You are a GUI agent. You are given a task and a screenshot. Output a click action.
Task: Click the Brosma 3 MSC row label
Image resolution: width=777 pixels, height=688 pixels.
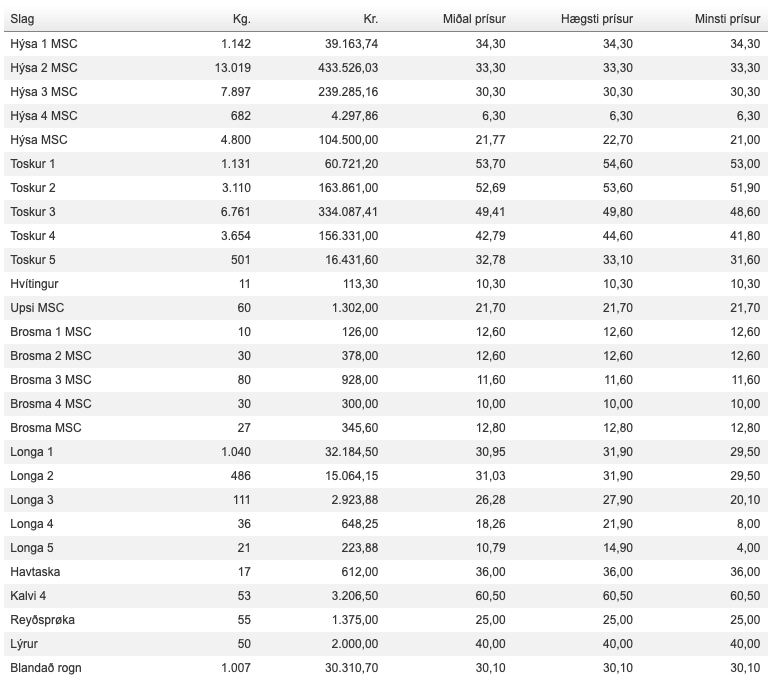(50, 380)
